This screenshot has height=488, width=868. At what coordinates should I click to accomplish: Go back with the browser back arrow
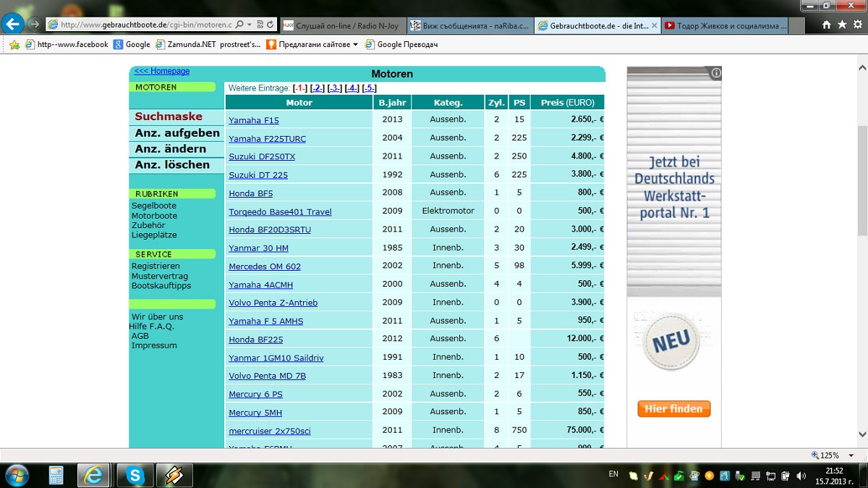(13, 23)
